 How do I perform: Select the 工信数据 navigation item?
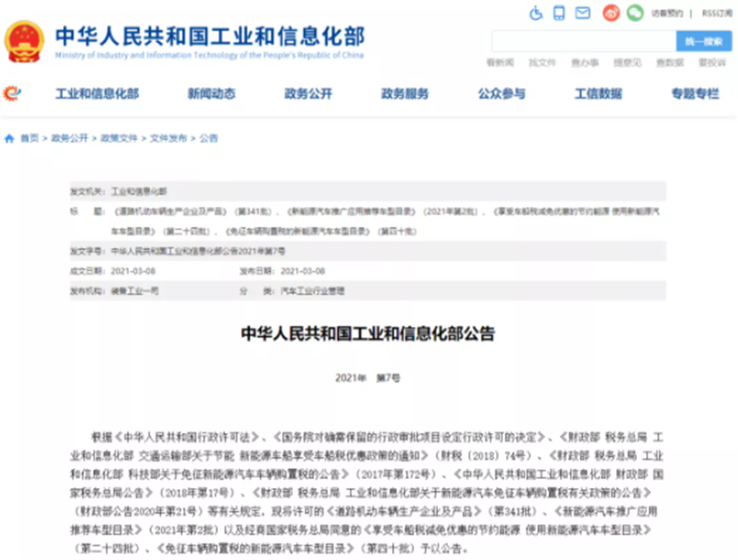(598, 93)
